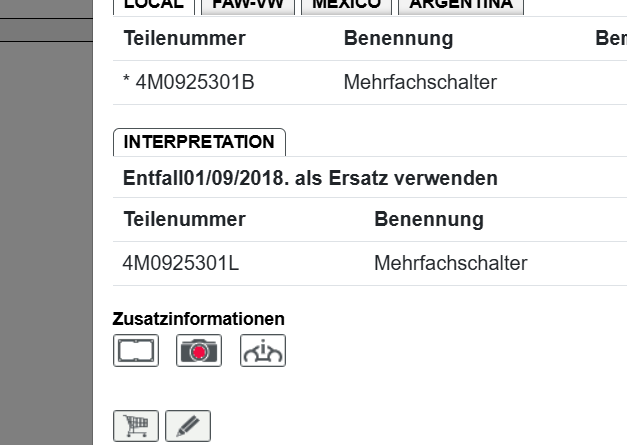Open the illustration frame icon under Zusatzinformationen
The image size is (627, 445).
[x=136, y=351]
